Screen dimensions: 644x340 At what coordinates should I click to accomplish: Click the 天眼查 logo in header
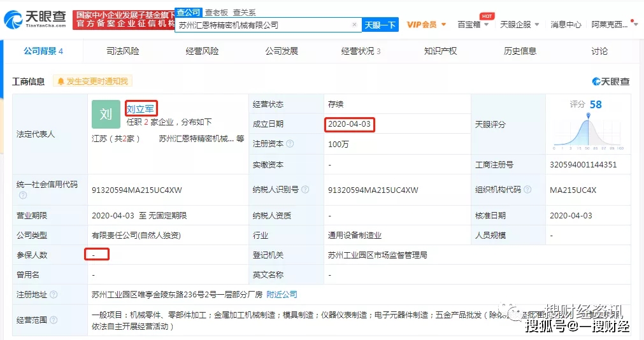35,19
